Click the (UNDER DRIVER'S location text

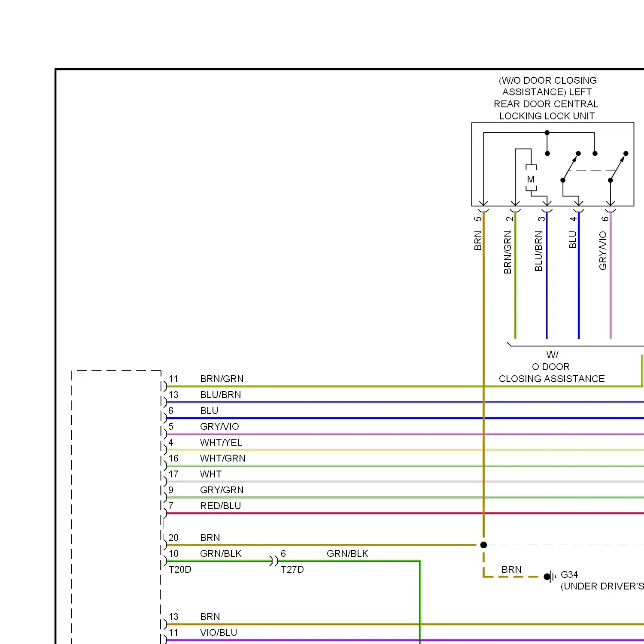coord(602,586)
